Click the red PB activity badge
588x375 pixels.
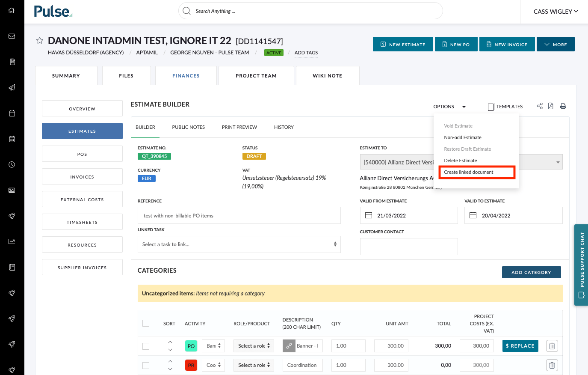(191, 365)
